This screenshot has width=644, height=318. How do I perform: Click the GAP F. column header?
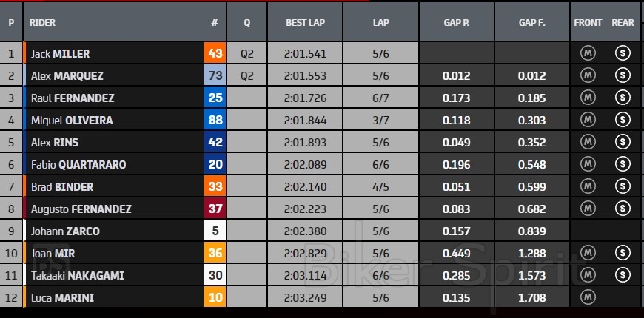[531, 22]
